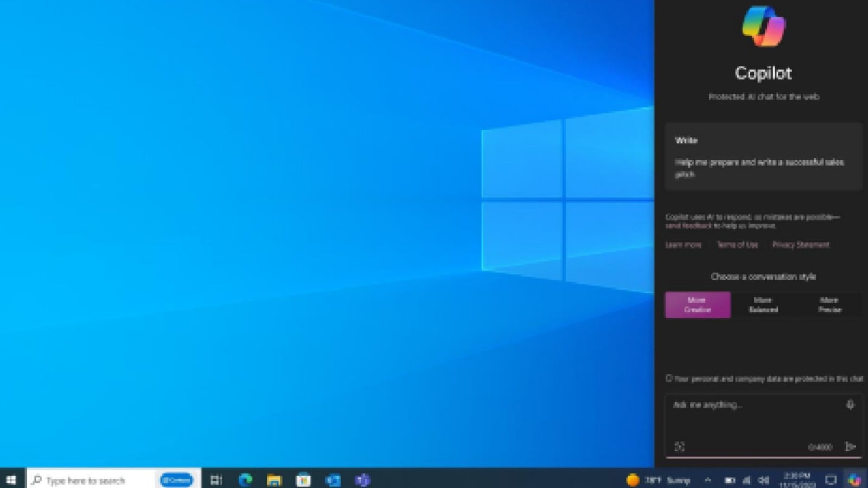Open the Privacy Statement link
Image resolution: width=868 pixels, height=488 pixels.
801,245
